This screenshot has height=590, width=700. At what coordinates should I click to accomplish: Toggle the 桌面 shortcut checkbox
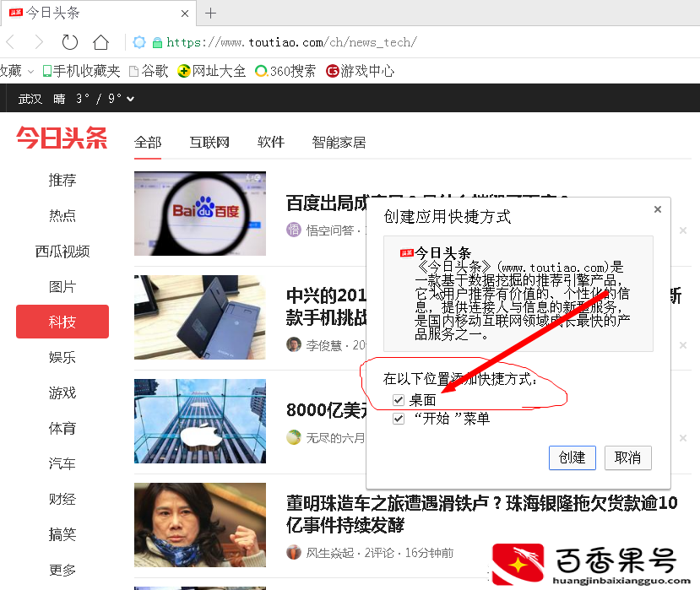[399, 400]
